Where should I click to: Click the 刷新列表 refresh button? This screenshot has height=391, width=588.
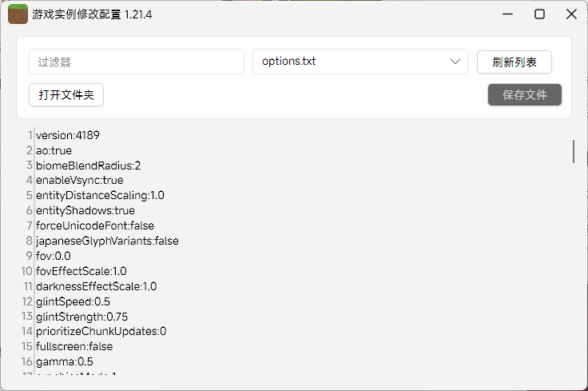point(514,62)
